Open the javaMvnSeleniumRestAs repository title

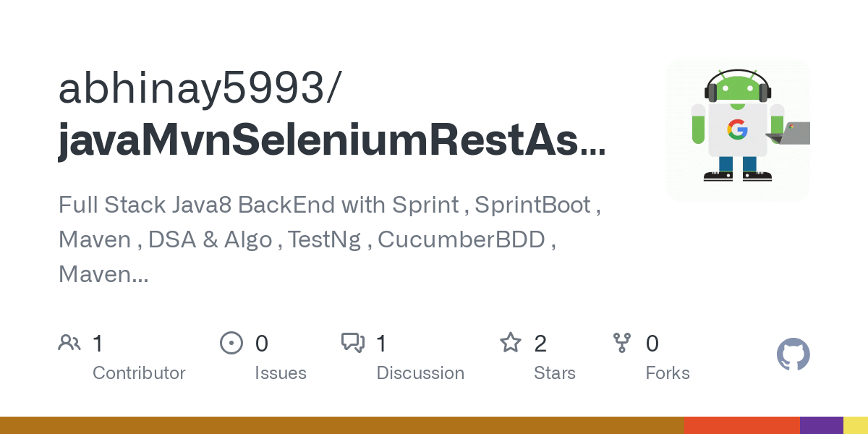(331, 140)
